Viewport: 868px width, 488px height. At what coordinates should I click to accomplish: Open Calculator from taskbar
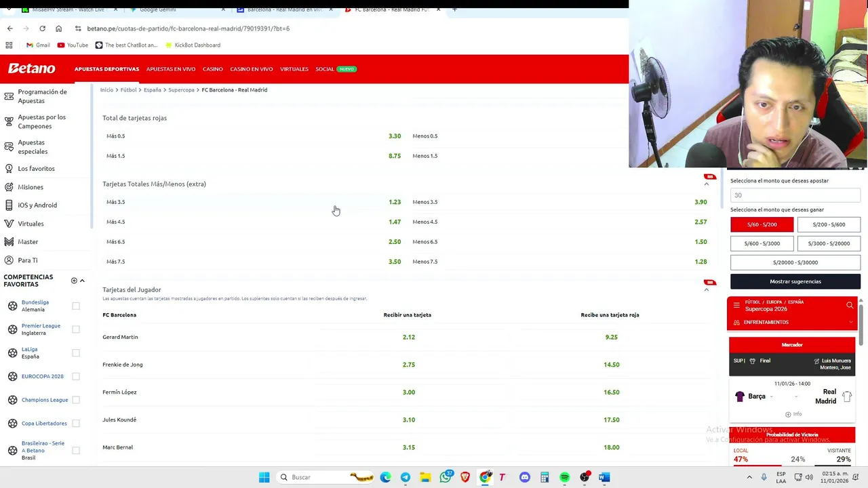tap(544, 477)
